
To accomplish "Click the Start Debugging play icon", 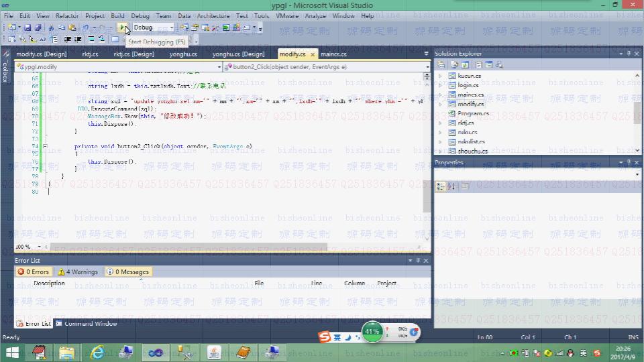I will [121, 27].
